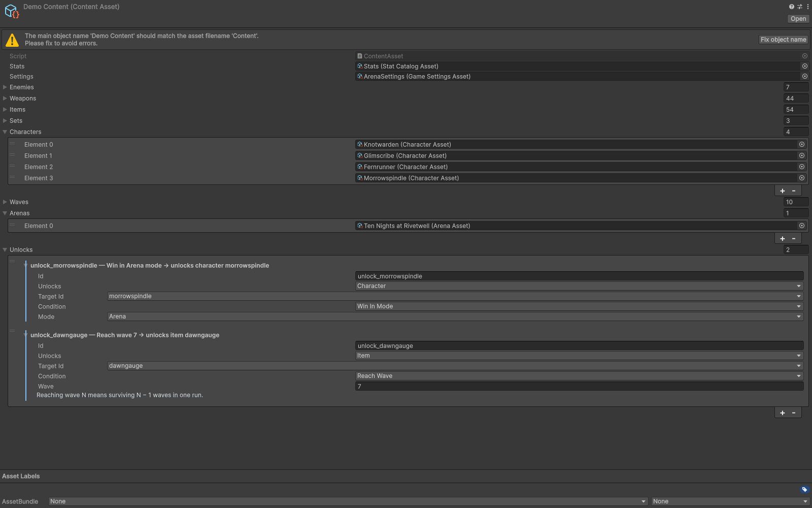This screenshot has width=812, height=508.
Task: Collapse the Arenas list
Action: click(x=5, y=213)
